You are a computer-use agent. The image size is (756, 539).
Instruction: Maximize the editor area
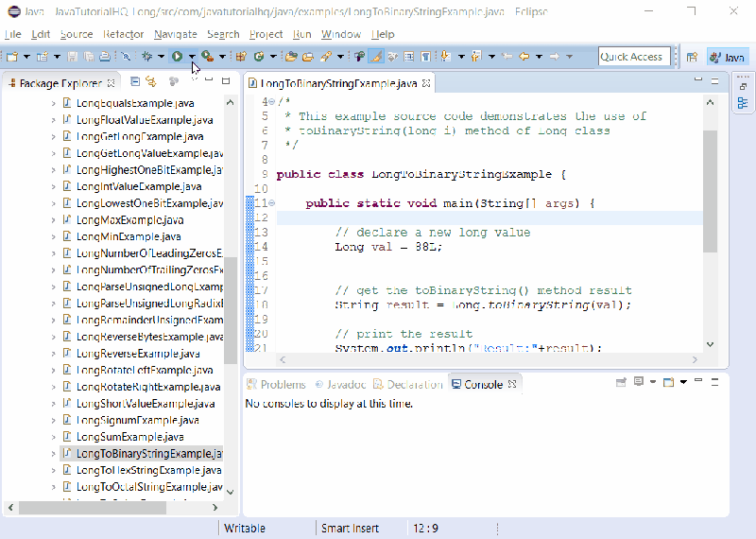(715, 81)
